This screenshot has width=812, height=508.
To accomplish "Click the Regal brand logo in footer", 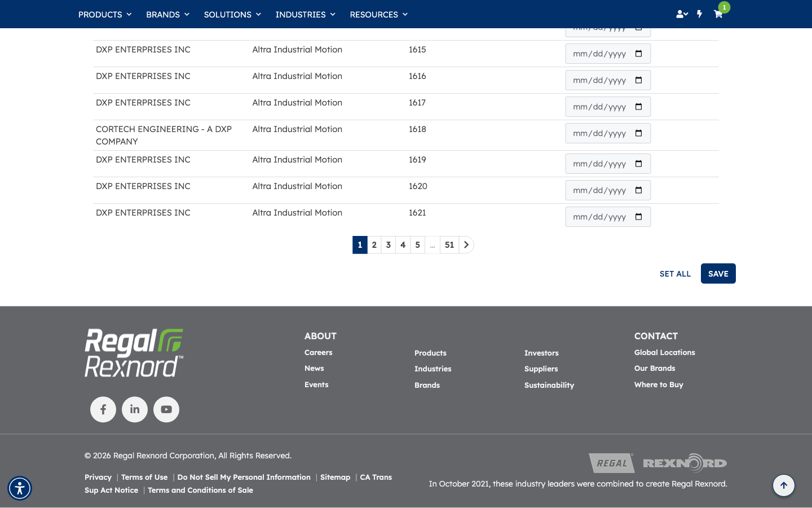I will 612,463.
